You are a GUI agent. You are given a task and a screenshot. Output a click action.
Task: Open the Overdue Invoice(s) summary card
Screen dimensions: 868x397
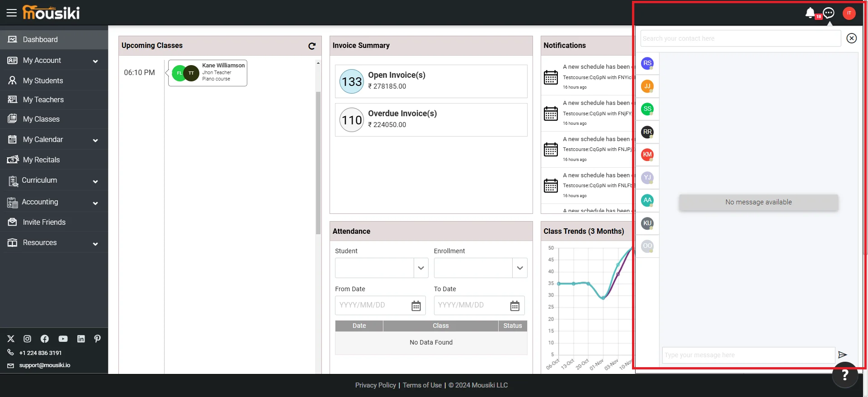[x=431, y=120]
